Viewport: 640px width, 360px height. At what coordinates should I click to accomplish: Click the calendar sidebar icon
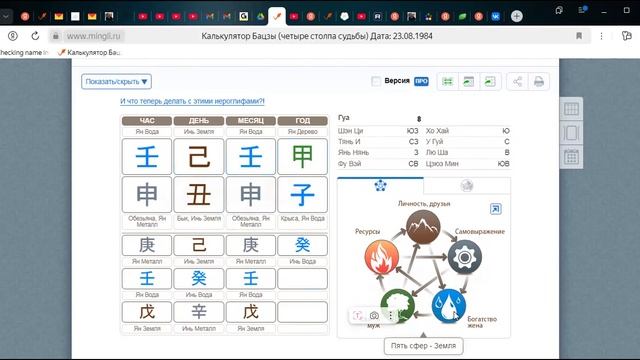pos(571,157)
